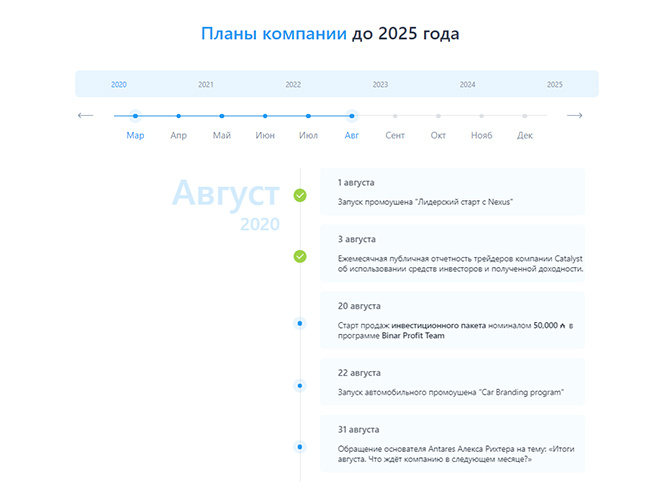Click the green checkmark for 3 августа
Screen dimensions: 668x503
click(300, 256)
